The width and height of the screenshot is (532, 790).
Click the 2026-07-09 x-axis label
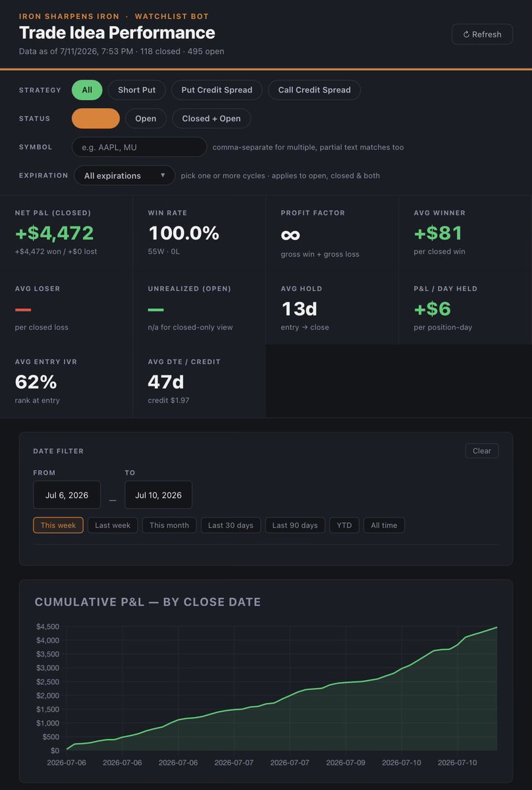click(x=345, y=762)
